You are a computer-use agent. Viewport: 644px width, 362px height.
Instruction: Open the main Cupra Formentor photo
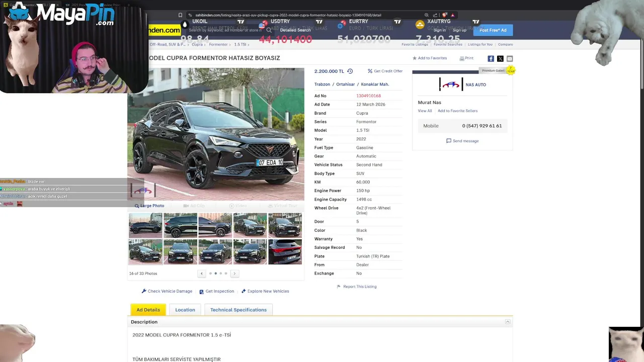216,134
